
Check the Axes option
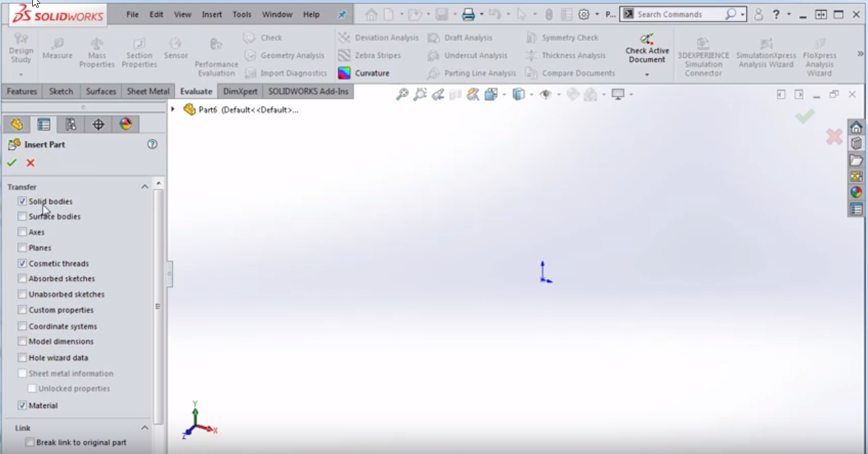(22, 232)
